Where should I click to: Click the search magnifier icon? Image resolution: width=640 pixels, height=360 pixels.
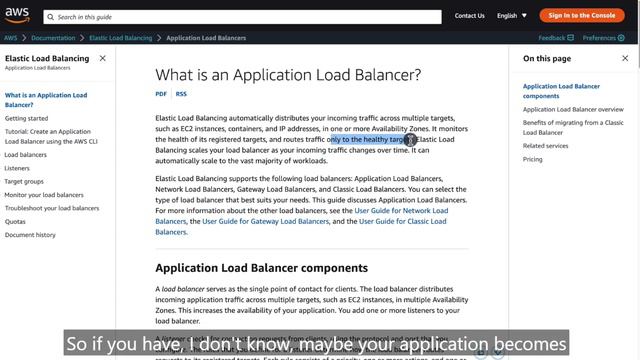pos(51,17)
